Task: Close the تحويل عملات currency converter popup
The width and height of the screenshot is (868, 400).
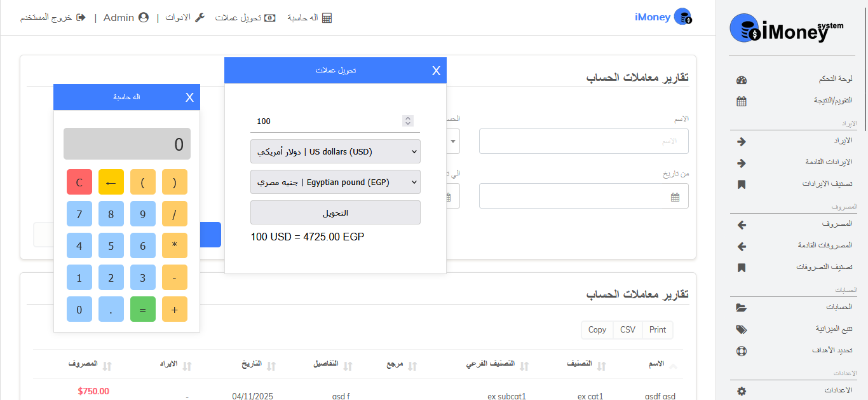Action: point(436,71)
